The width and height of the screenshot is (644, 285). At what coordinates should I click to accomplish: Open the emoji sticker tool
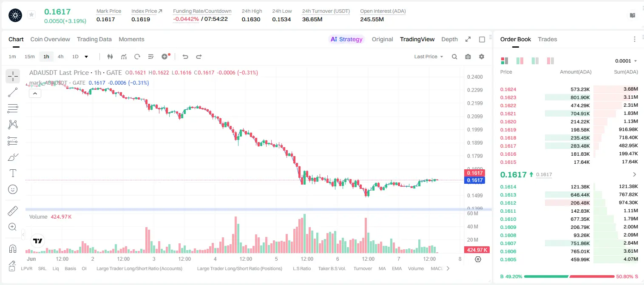[x=13, y=189]
